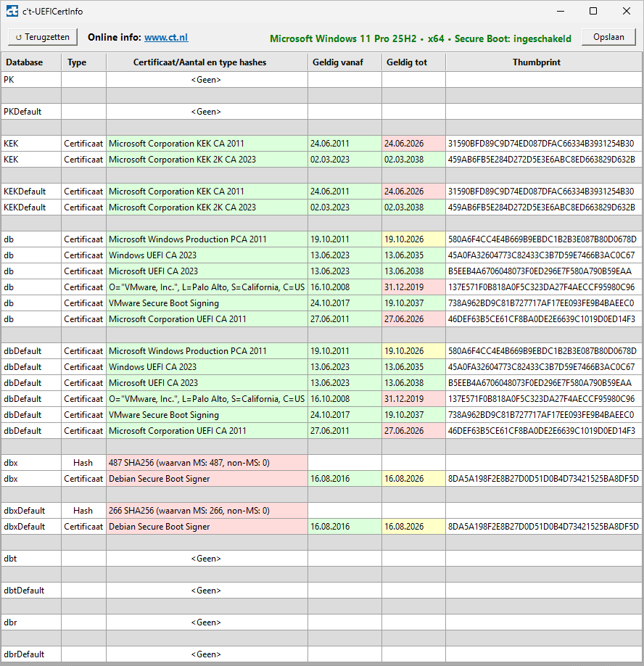The image size is (644, 666).
Task: Click the Secure Boot: ingeschakeld status text
Action: click(x=513, y=38)
